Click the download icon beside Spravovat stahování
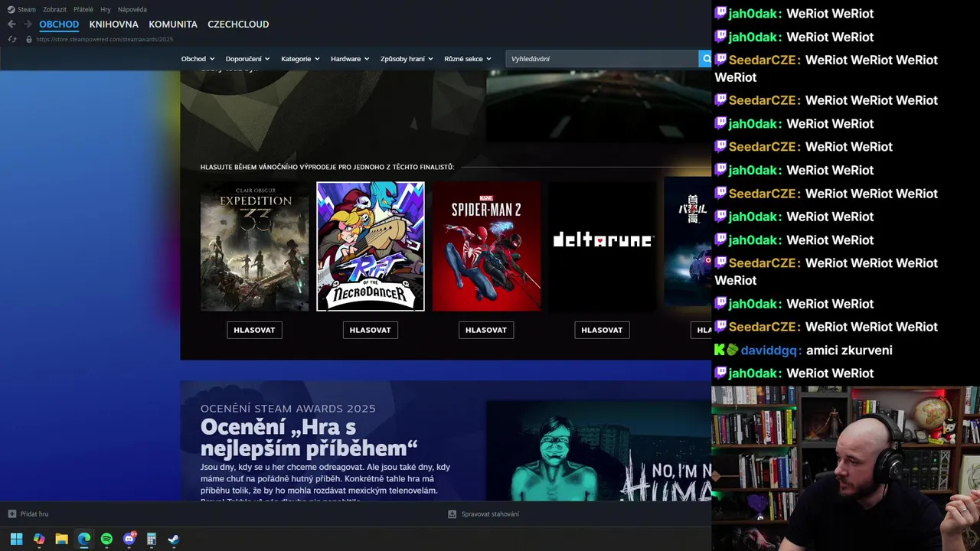This screenshot has width=980, height=551. click(452, 514)
